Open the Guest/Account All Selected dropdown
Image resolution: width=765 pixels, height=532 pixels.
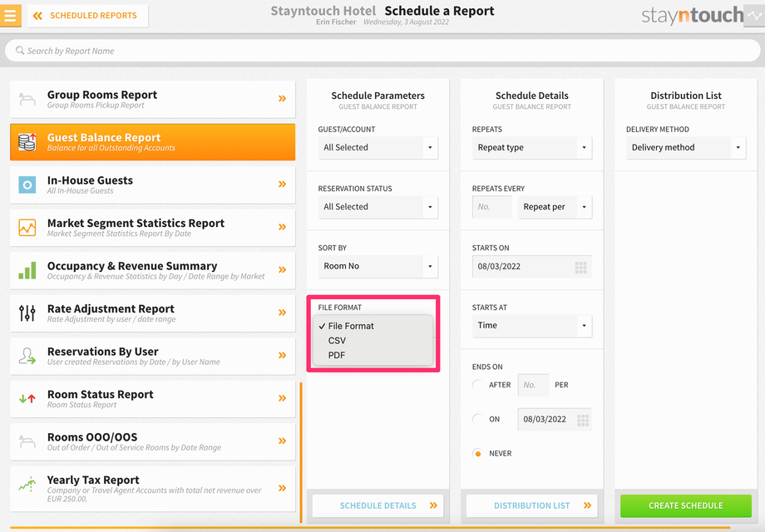pyautogui.click(x=378, y=148)
